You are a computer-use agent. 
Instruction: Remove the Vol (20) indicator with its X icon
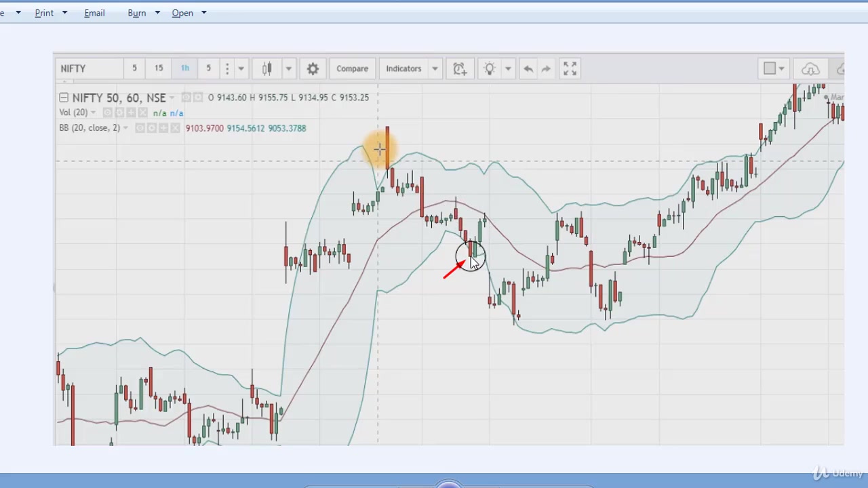tap(142, 113)
